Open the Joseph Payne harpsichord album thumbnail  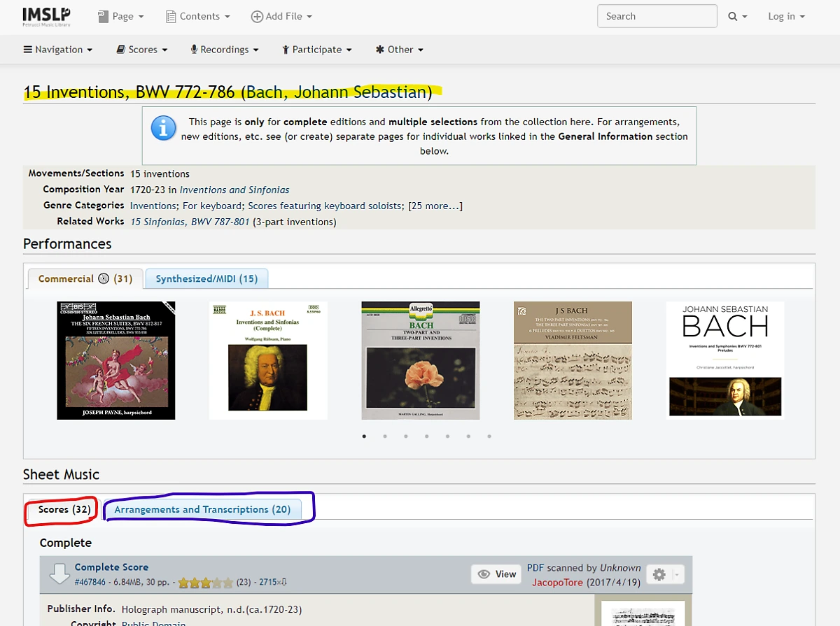pos(115,360)
